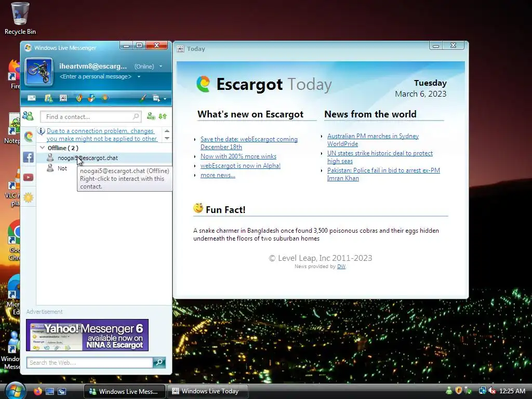The width and height of the screenshot is (532, 399).
Task: Expand the show menu dropdown arrow
Action: tap(165, 99)
